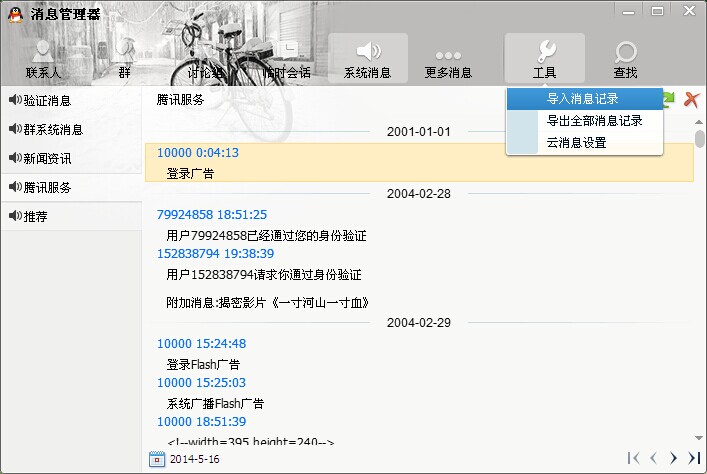Screen dimensions: 707x474
Task: Open the 临时会话 temporary chats tab
Action: 287,59
